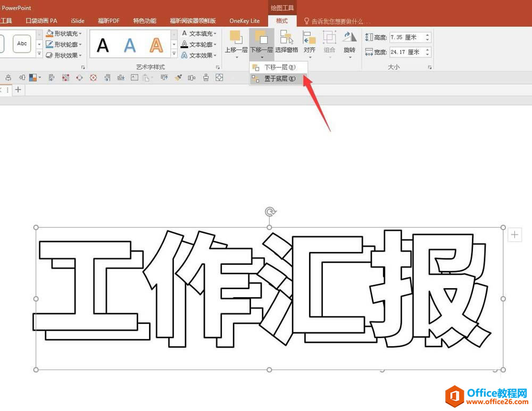Open the shape styles dialog launcher
This screenshot has width=532, height=411.
tap(83, 67)
